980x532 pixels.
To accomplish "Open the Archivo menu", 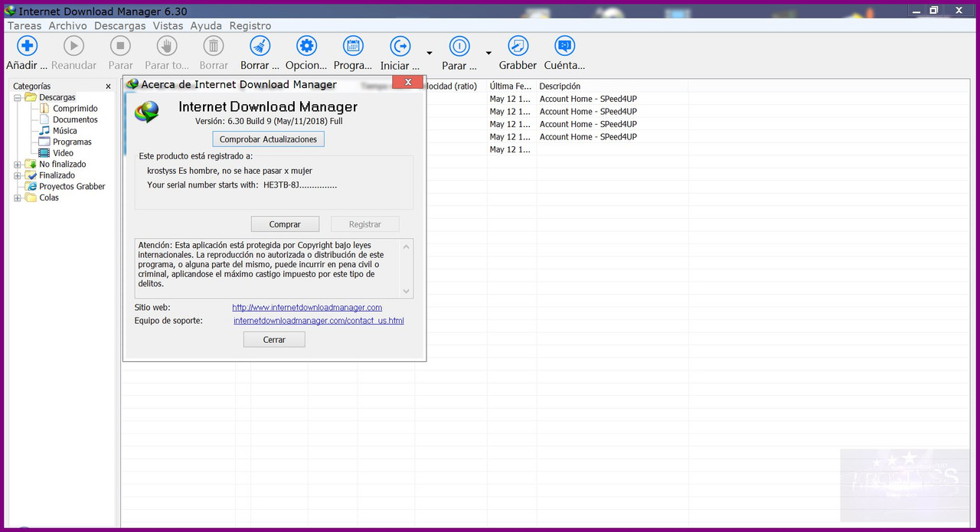I will click(67, 25).
